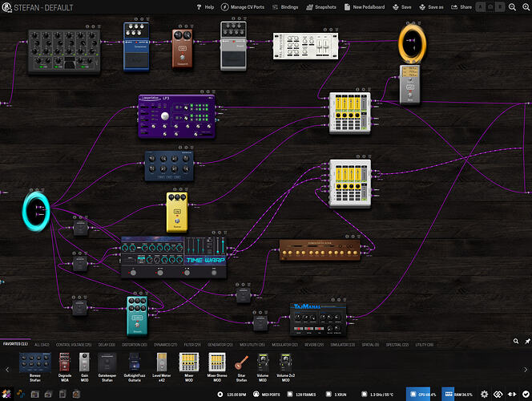Share the pedalboard

point(461,6)
